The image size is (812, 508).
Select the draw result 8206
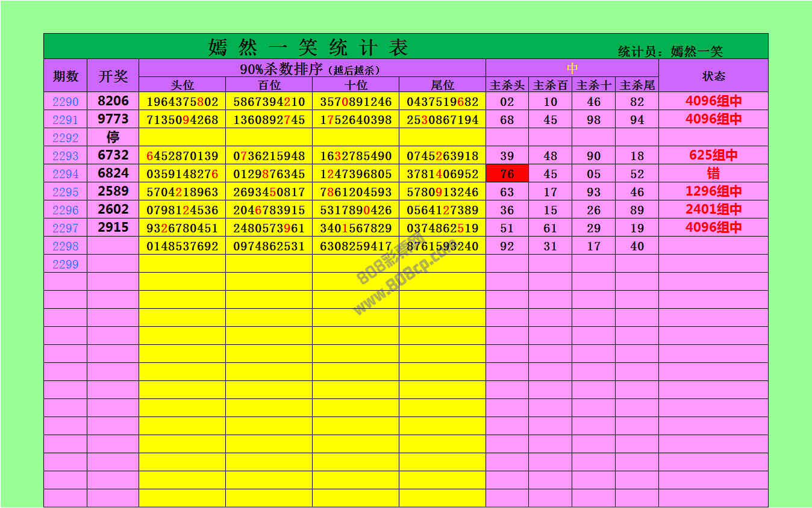click(113, 101)
